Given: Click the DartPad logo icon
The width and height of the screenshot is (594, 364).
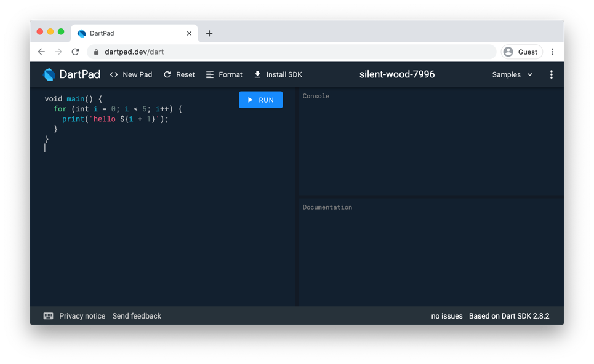Looking at the screenshot, I should 48,74.
